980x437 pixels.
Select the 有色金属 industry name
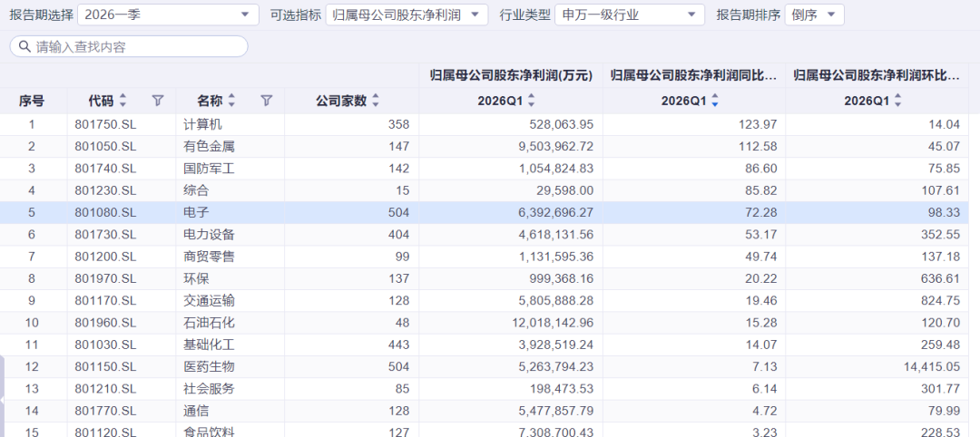(209, 147)
